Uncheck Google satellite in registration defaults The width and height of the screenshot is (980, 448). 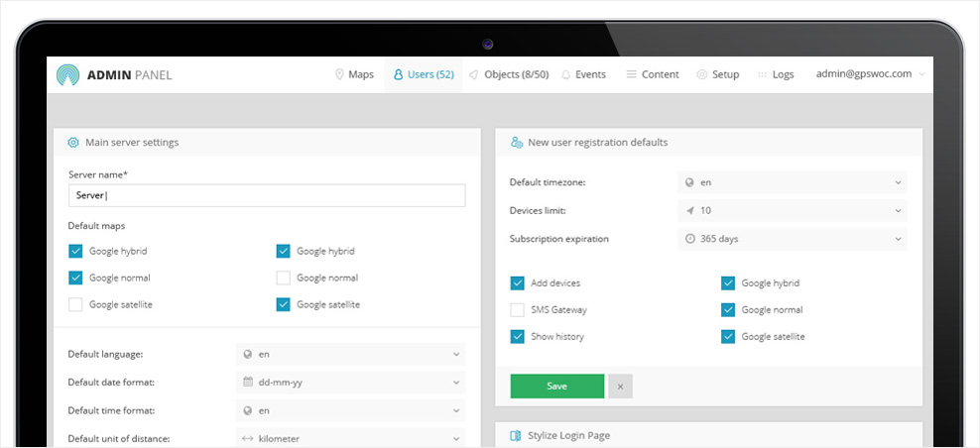[x=728, y=337]
